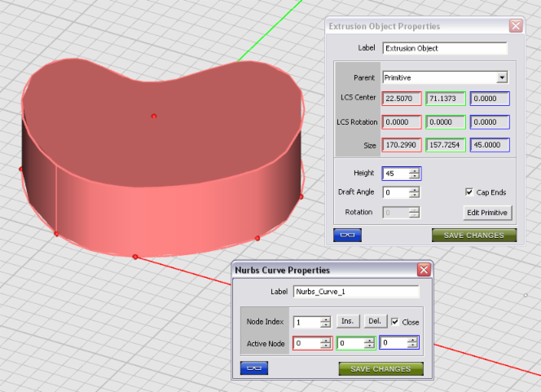Close the Nurbs Curve Properties dialog

coord(424,270)
